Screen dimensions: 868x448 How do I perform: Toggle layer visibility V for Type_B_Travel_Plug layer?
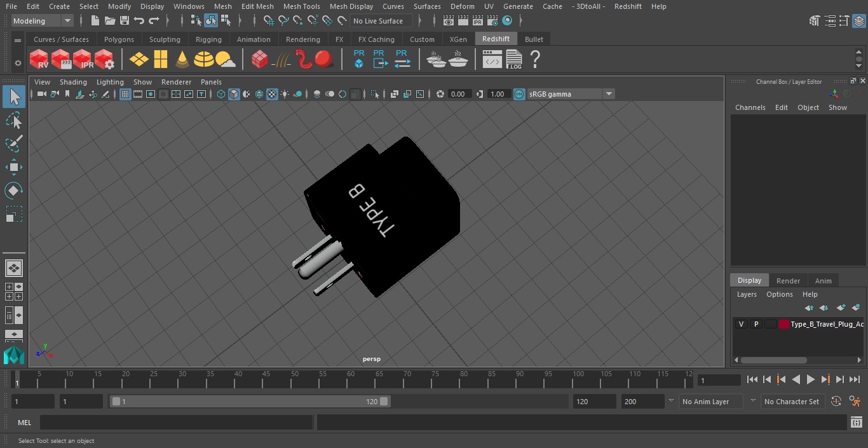[741, 324]
